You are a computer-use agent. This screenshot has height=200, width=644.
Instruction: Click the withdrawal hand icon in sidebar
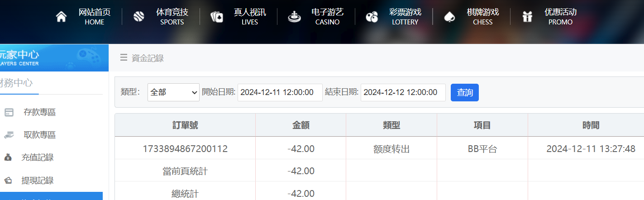click(9, 135)
